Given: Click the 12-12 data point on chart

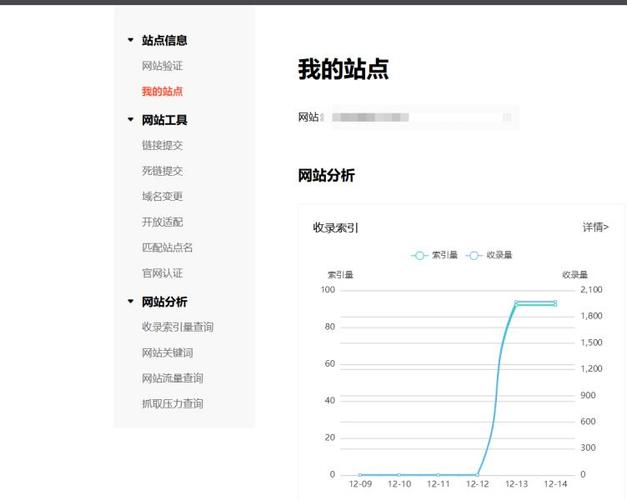Looking at the screenshot, I should 477,474.
